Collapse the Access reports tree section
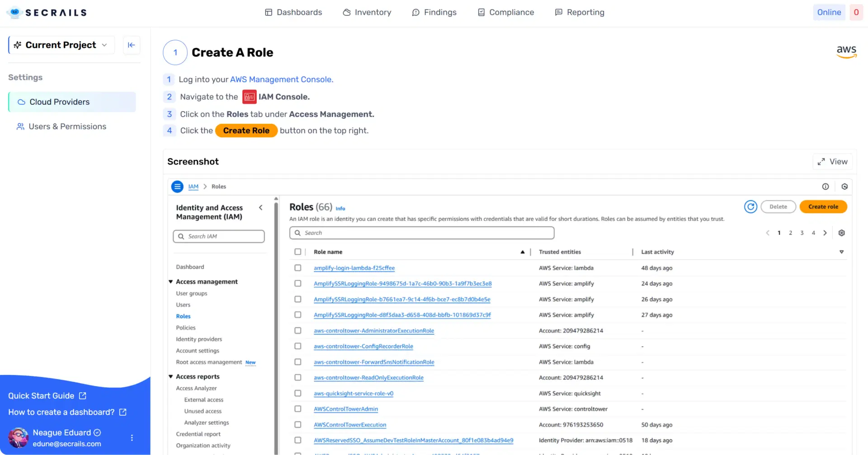 (x=171, y=376)
